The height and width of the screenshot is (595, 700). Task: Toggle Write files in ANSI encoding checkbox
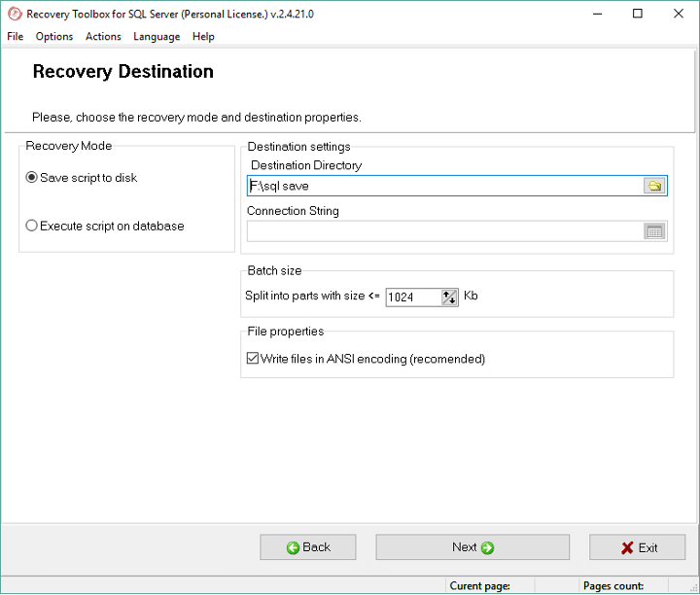(x=254, y=359)
